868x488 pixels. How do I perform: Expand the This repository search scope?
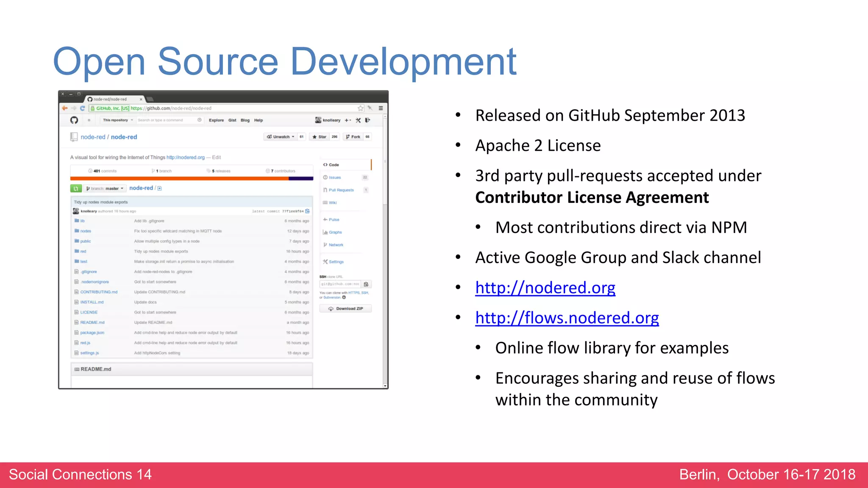tap(118, 120)
